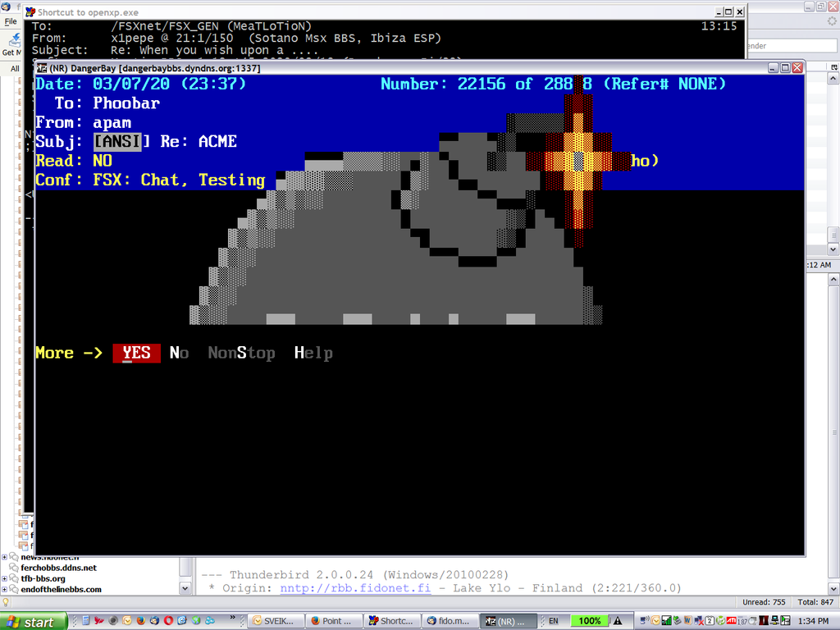Open the Windows start menu
The width and height of the screenshot is (840, 630).
click(x=33, y=622)
